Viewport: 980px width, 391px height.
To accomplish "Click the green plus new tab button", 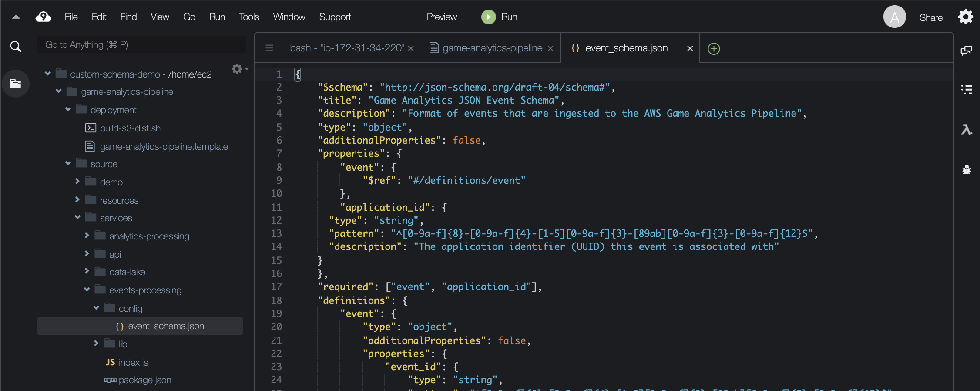I will (x=714, y=48).
